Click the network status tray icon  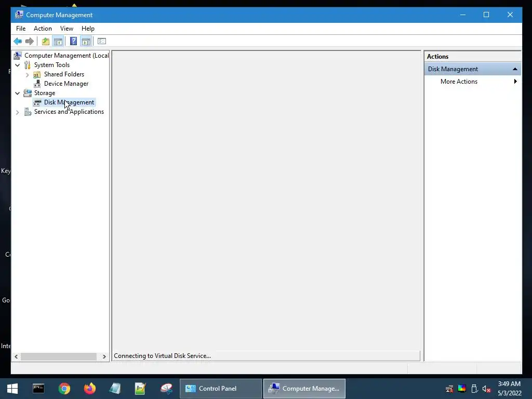pyautogui.click(x=449, y=389)
